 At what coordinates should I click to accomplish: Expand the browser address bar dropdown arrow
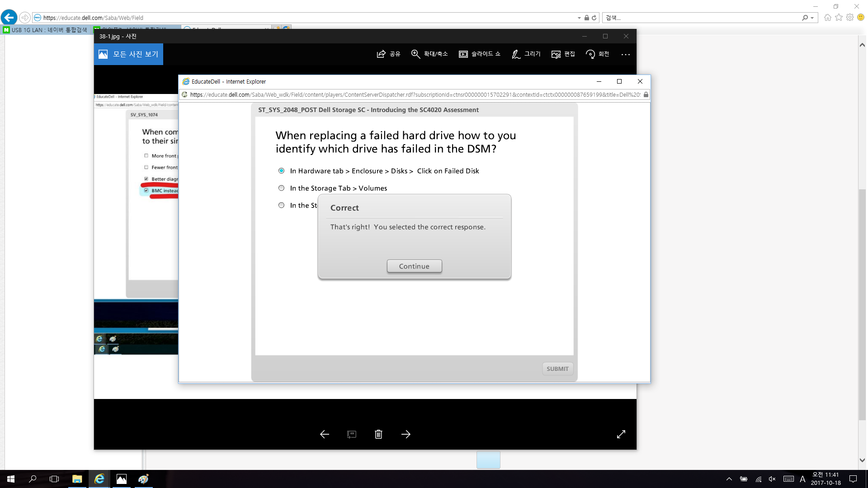(579, 18)
